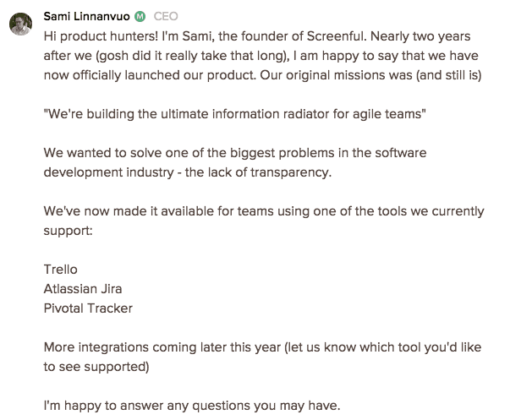Click the "lack of transparency" text line
The height and width of the screenshot is (420, 510).
click(188, 172)
